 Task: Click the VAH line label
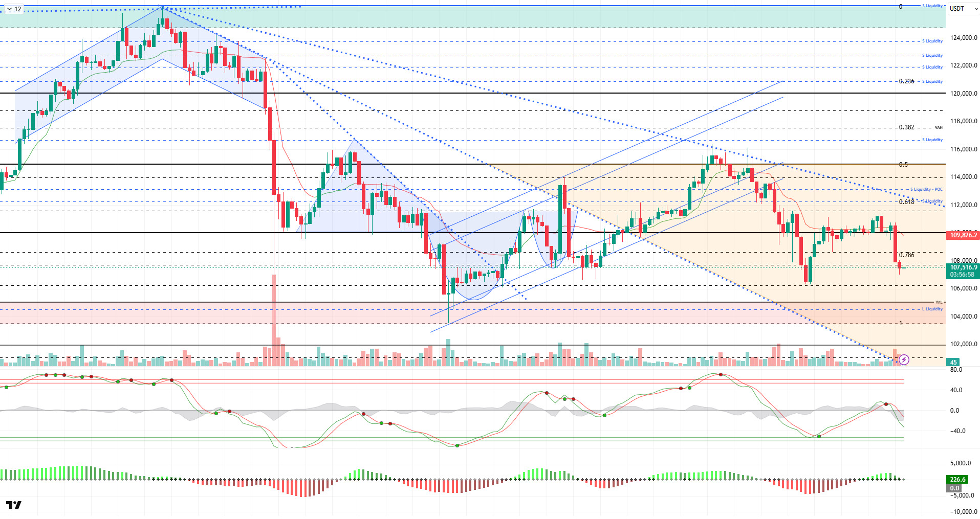(x=939, y=127)
